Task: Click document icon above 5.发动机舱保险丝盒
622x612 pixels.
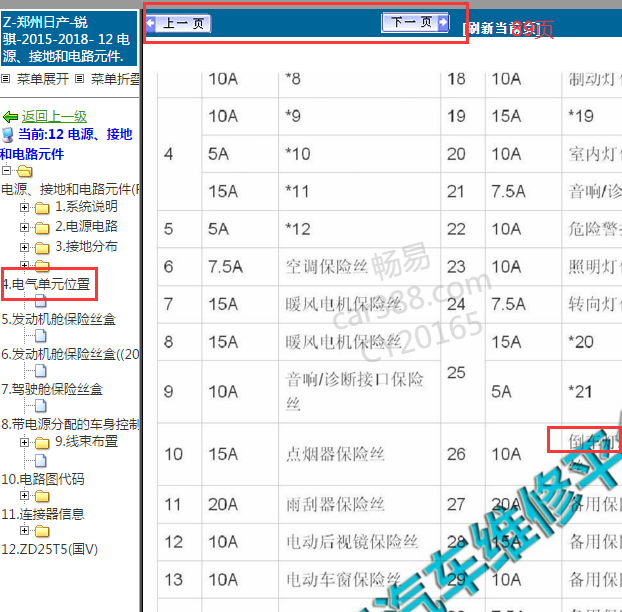Action: 40,301
